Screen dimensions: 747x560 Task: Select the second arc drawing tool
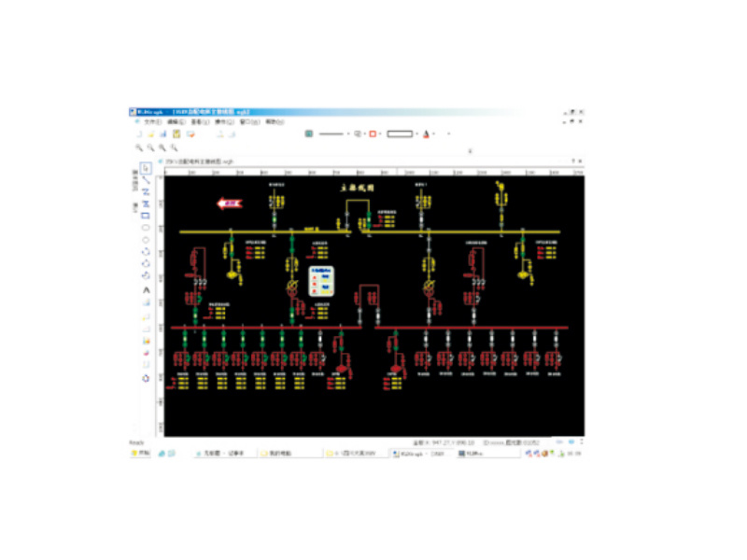pyautogui.click(x=146, y=263)
